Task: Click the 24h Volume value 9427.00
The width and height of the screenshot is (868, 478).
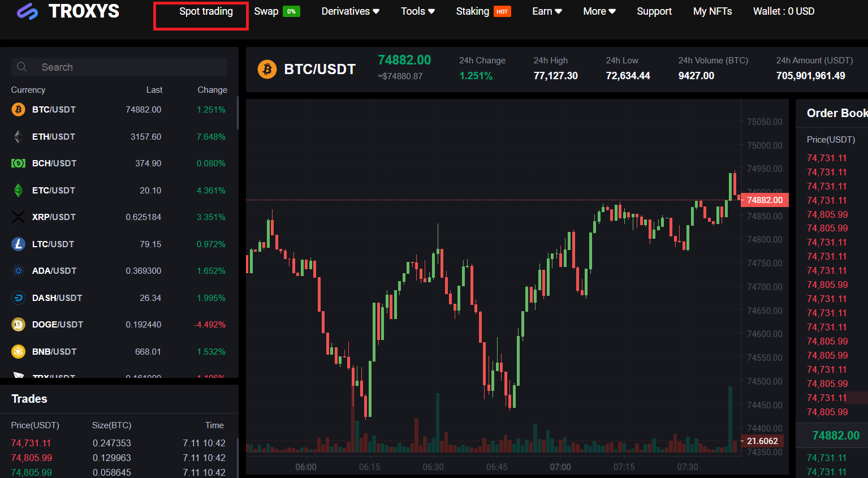Action: click(x=696, y=76)
